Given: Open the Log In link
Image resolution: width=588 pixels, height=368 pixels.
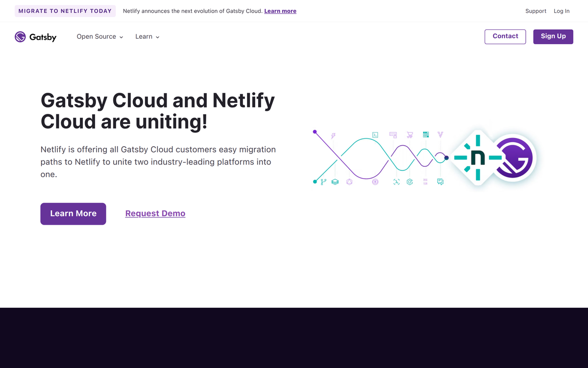Looking at the screenshot, I should [x=562, y=11].
